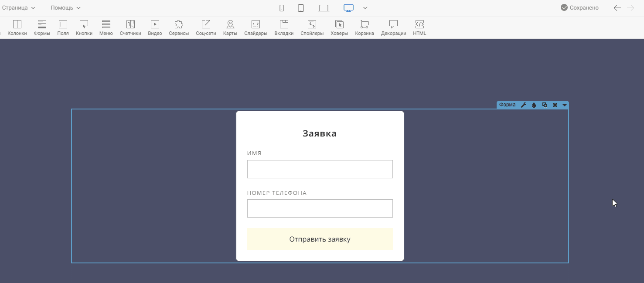
Task: Click the Имя input field
Action: [x=320, y=169]
